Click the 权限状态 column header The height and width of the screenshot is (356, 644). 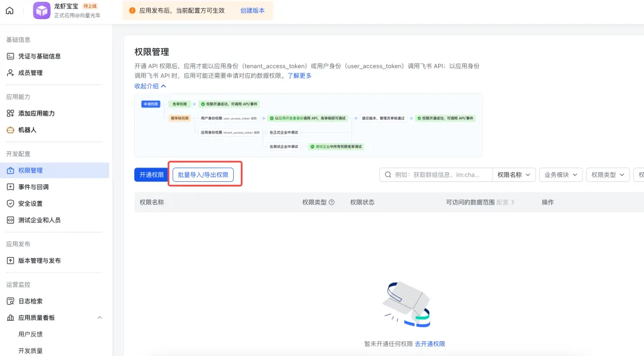(x=363, y=202)
